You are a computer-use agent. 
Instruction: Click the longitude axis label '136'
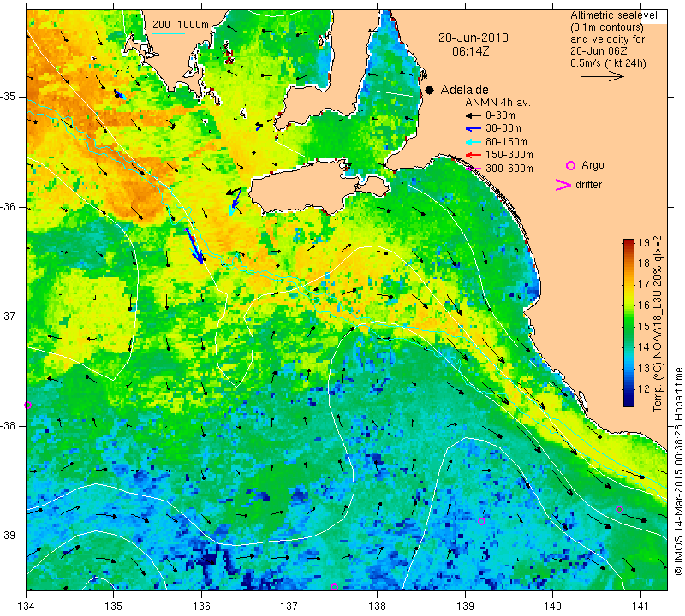201,607
